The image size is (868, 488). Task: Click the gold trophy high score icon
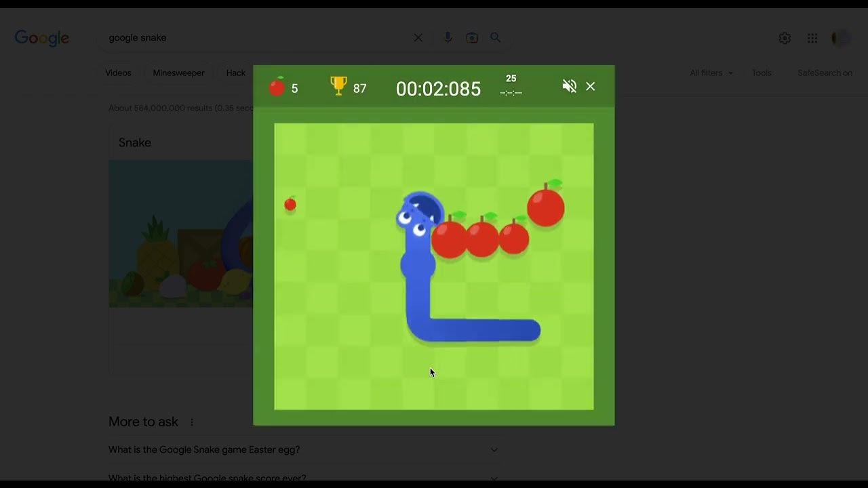(338, 86)
